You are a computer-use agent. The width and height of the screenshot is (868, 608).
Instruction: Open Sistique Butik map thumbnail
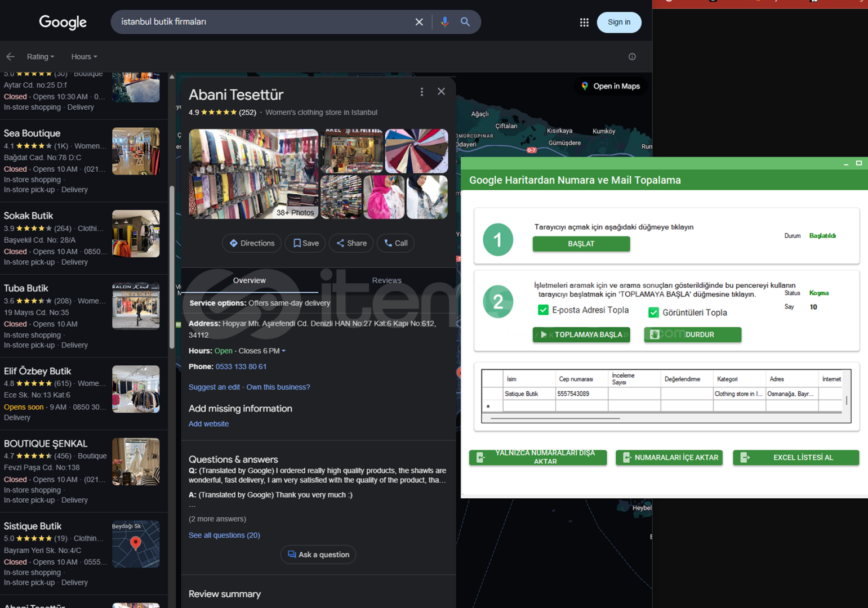[136, 544]
